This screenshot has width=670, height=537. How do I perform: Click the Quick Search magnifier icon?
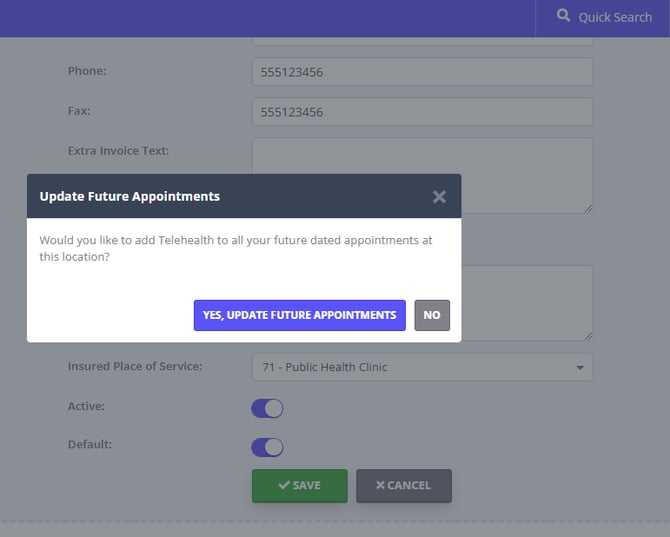[x=564, y=16]
